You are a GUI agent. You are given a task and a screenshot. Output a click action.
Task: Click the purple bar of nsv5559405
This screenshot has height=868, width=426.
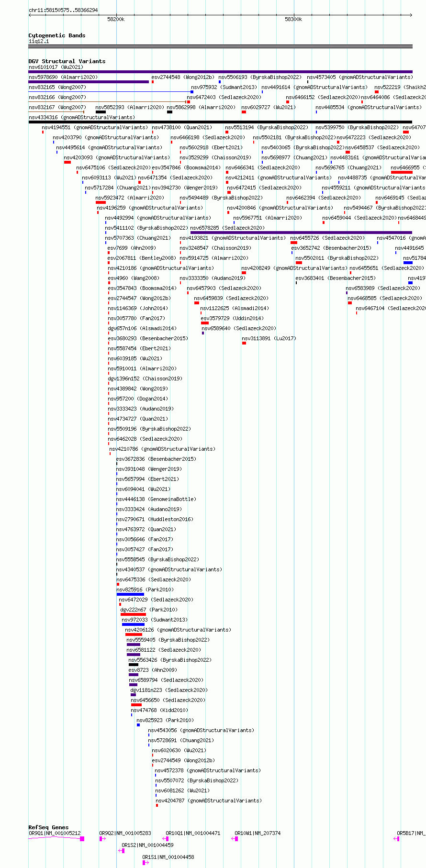click(134, 645)
